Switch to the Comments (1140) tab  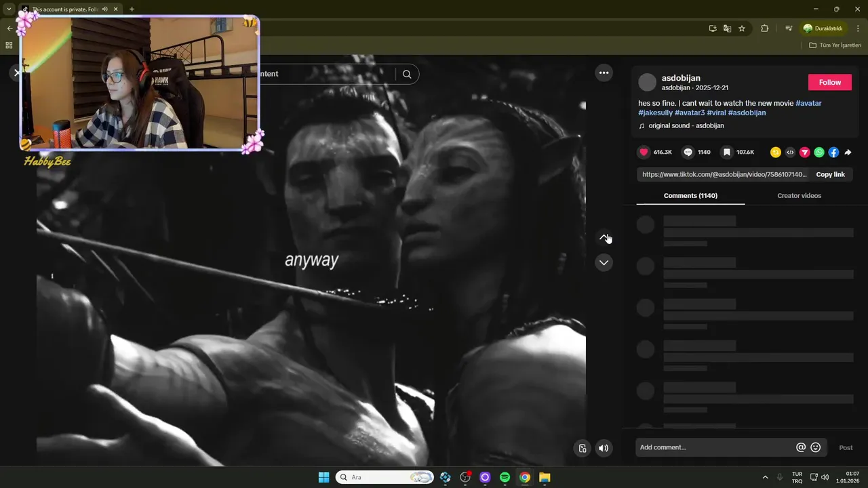[690, 195]
